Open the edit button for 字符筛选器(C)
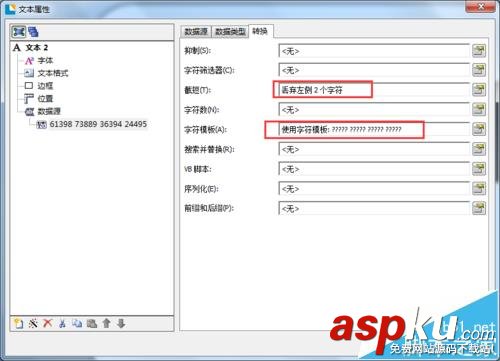This screenshot has width=500, height=361. (479, 70)
